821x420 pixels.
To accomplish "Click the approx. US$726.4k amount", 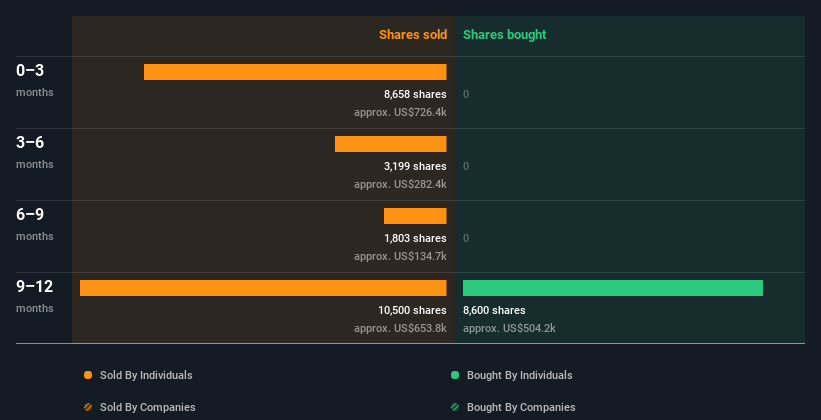I will tap(400, 112).
